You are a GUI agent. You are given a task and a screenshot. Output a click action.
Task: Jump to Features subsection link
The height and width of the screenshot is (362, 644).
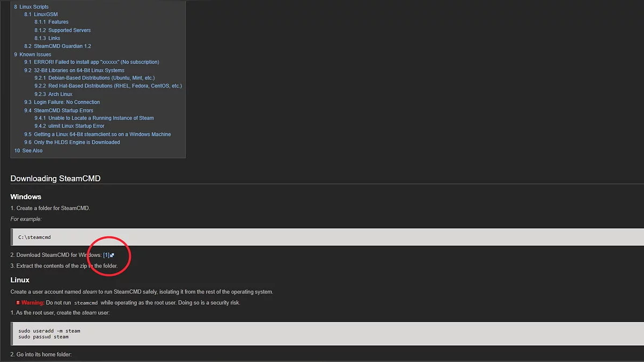(x=58, y=22)
